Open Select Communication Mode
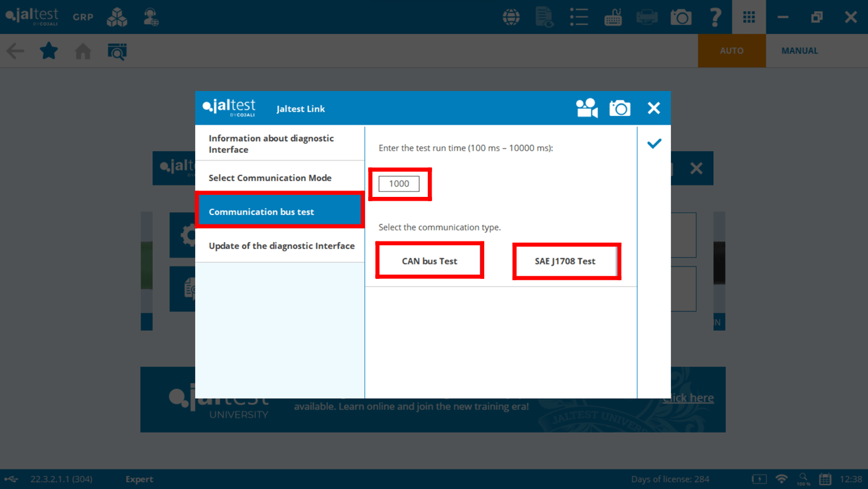 click(280, 177)
